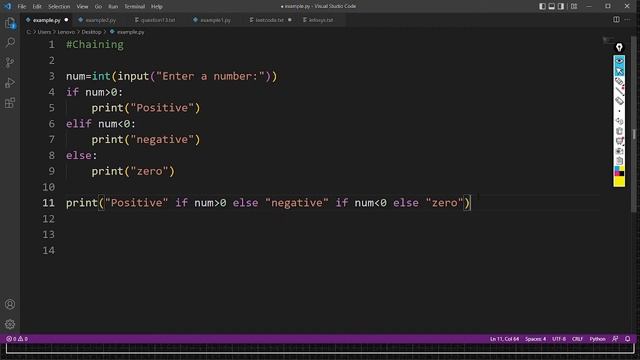Image resolution: width=640 pixels, height=360 pixels.
Task: Open the Run menu
Action: click(x=113, y=7)
